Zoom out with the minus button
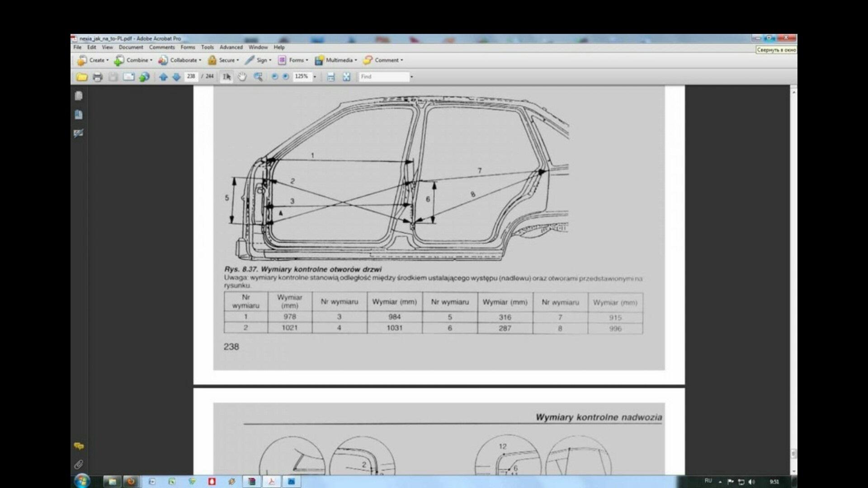The image size is (868, 488). pos(274,77)
